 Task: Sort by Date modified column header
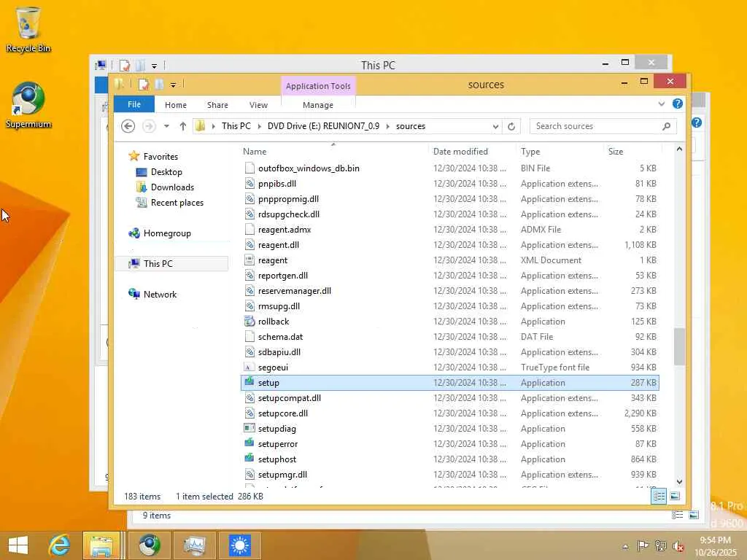click(473, 152)
